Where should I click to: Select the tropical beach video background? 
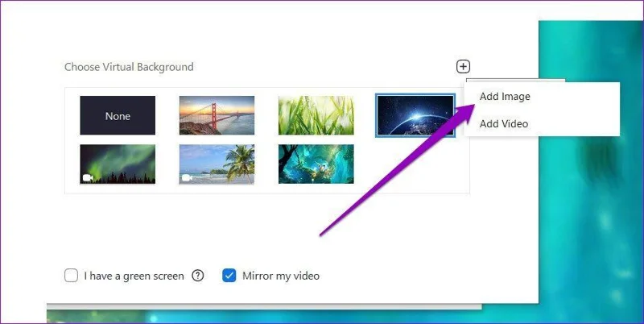click(217, 164)
